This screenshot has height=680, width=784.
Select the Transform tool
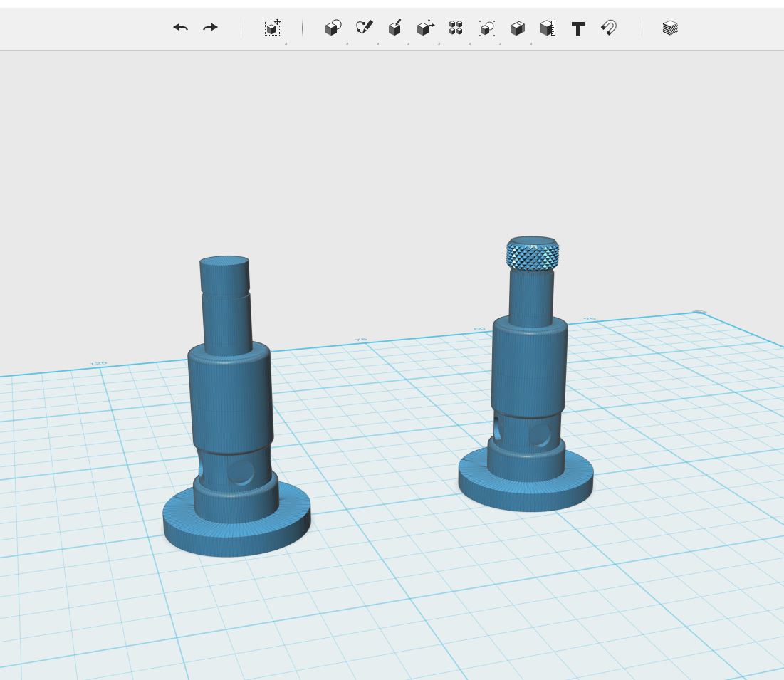273,28
